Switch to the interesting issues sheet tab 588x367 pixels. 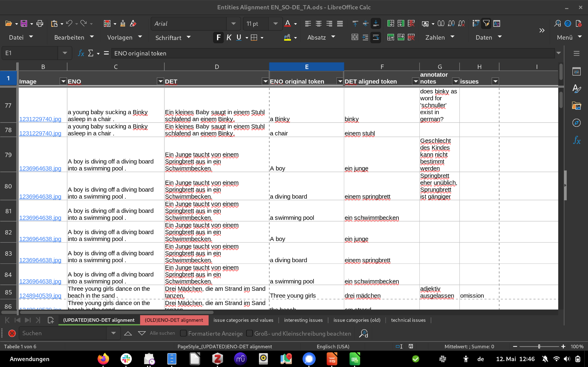tap(303, 320)
